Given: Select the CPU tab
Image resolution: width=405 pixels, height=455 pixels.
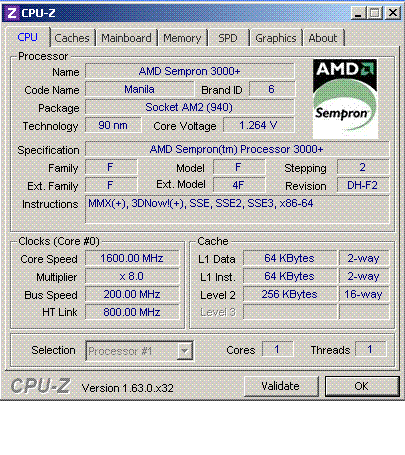Looking at the screenshot, I should point(28,37).
